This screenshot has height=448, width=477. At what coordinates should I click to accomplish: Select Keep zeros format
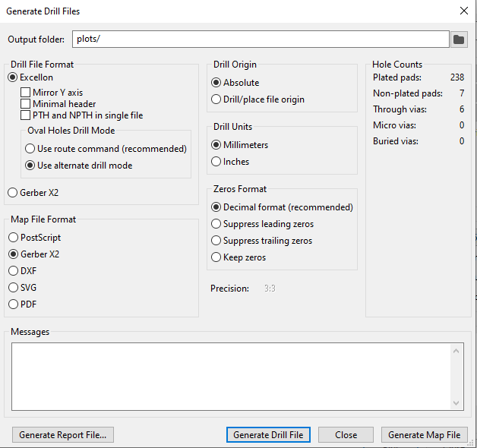pos(238,257)
